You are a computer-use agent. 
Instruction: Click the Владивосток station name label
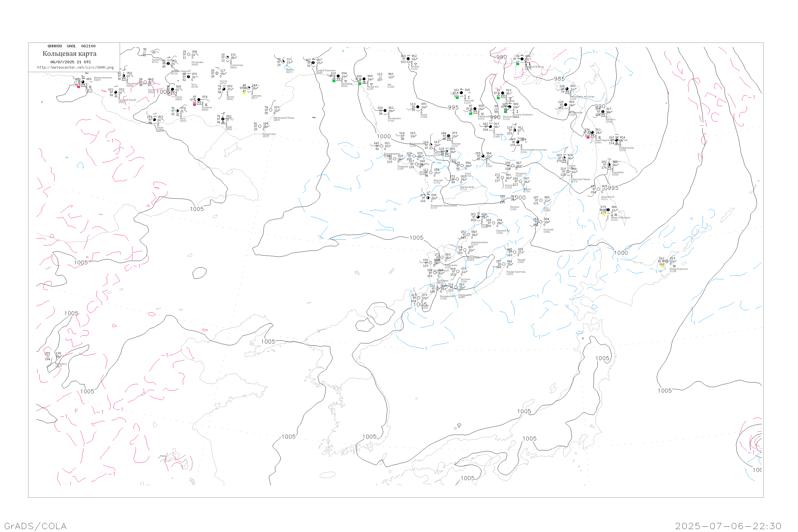click(x=448, y=296)
